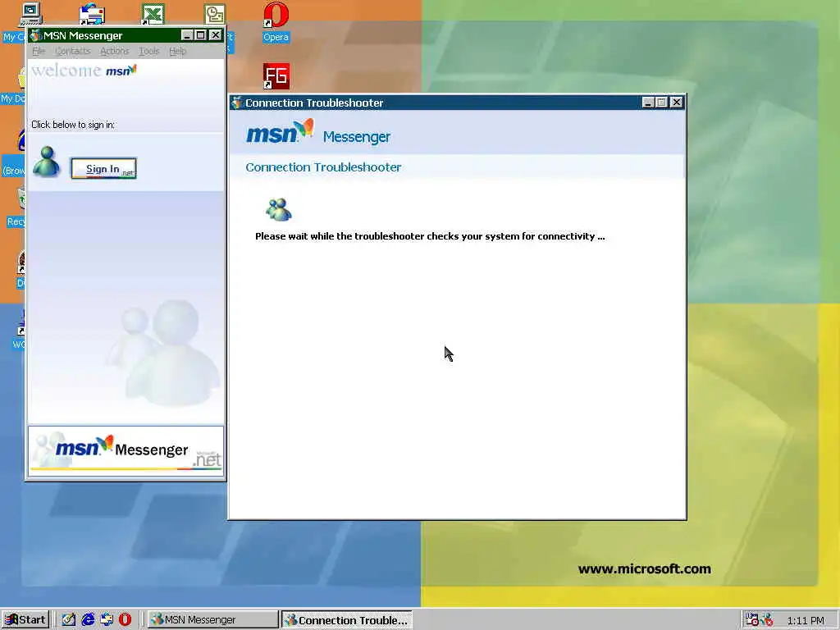This screenshot has width=840, height=630.
Task: Click the 'welcome msn' header in MSN Messenger
Action: (x=84, y=71)
